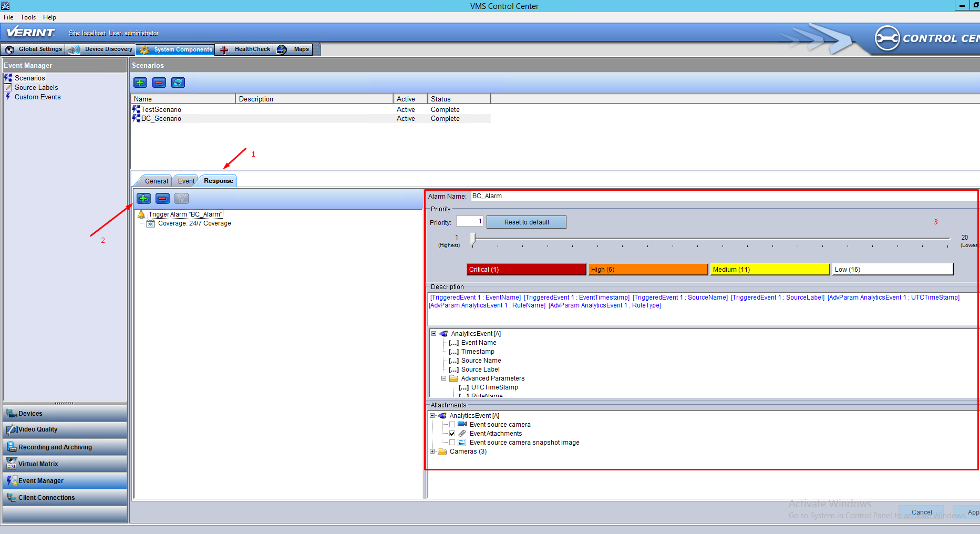Open the Response scenario tab
Image resolution: width=980 pixels, height=534 pixels.
[219, 181]
